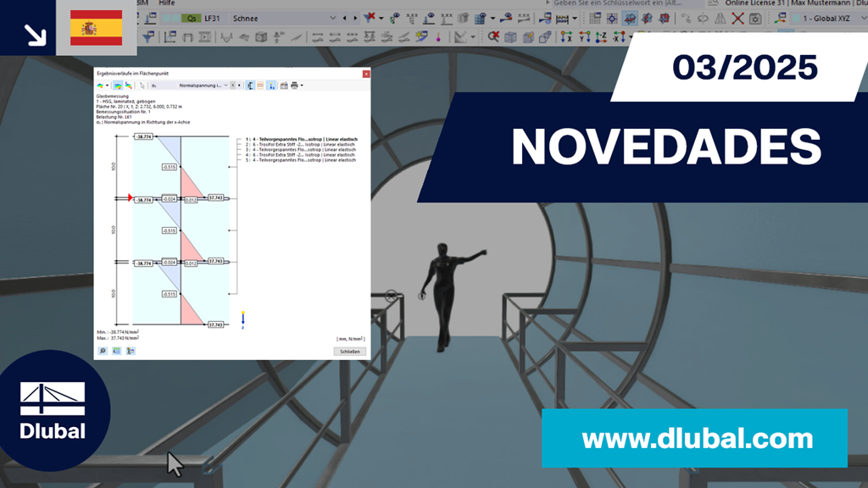Click the mirror icon next to the red X
Image resolution: width=868 pixels, height=488 pixels.
pos(721,19)
